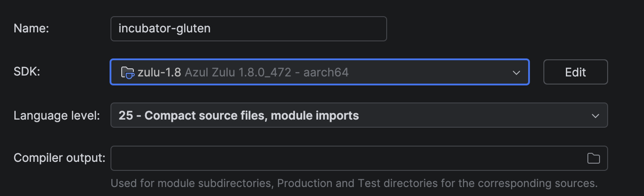Expand the Language level chevron arrow
Image resolution: width=644 pixels, height=196 pixels.
[595, 116]
